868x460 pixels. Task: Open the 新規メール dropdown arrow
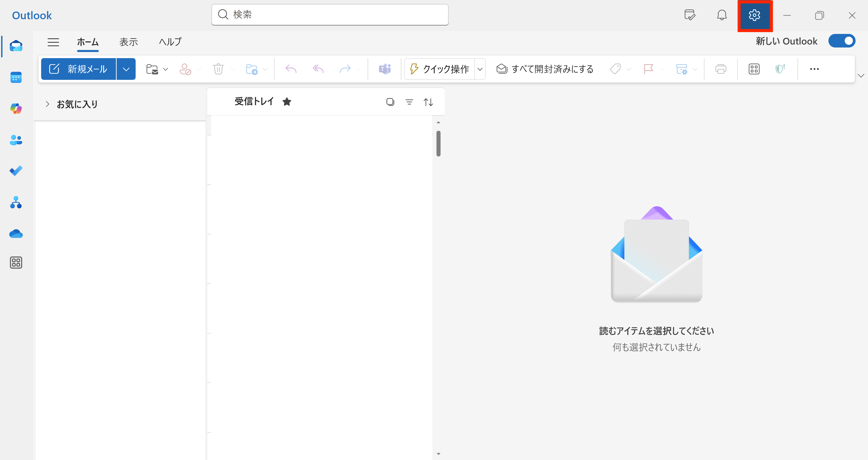(126, 69)
